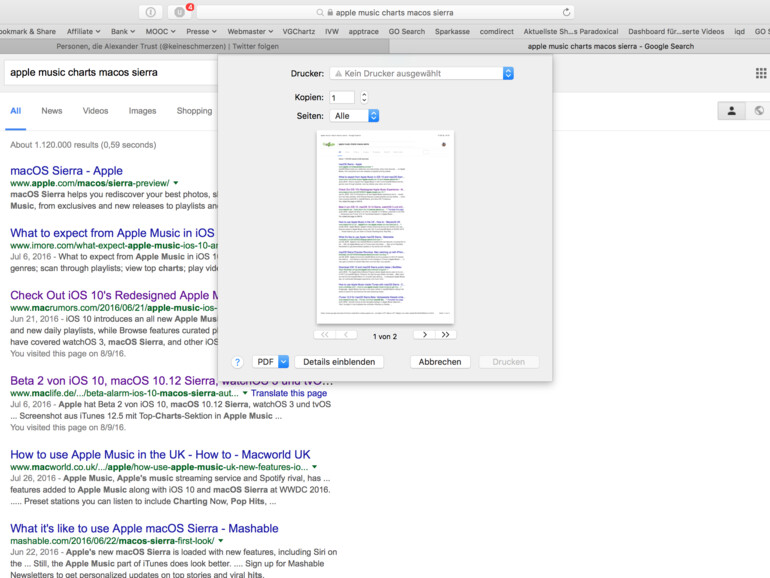Open the VGChartz bookmark
The image size is (770, 578).
coord(299,31)
